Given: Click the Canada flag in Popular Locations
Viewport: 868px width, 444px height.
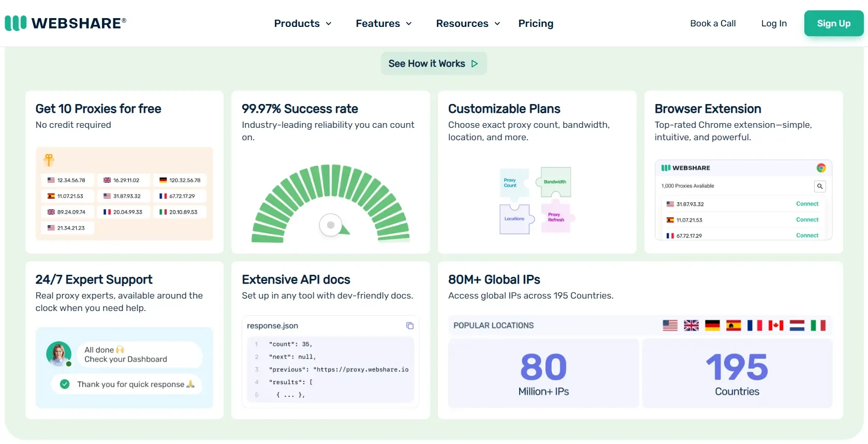Looking at the screenshot, I should tap(776, 325).
